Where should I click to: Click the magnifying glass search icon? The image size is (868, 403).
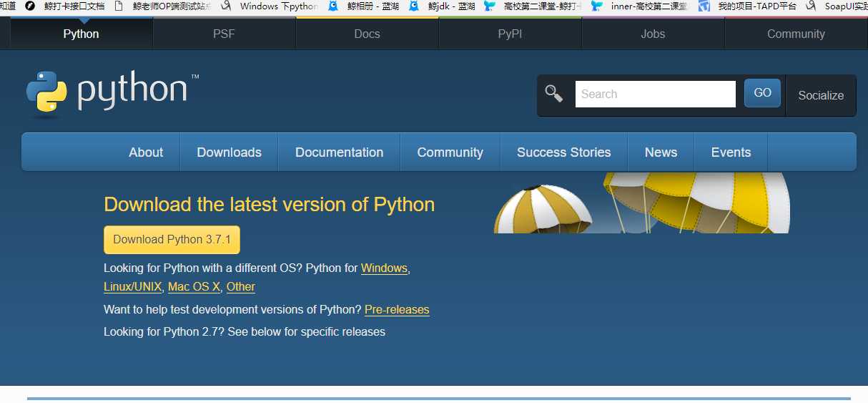point(554,93)
